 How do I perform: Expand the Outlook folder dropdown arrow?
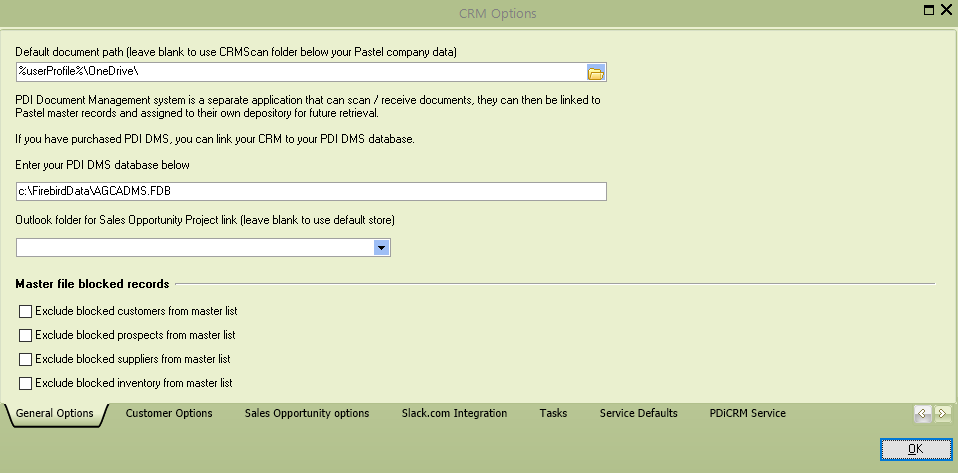click(381, 248)
